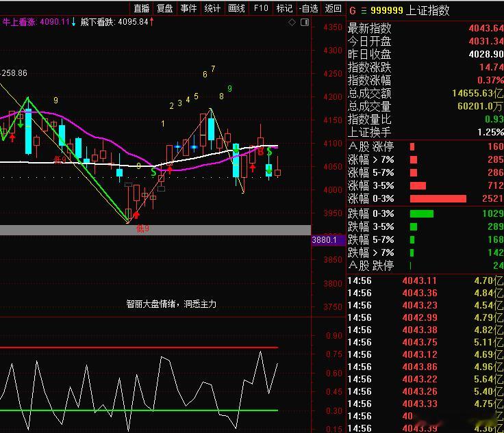This screenshot has width=504, height=433.
Task: Click the 0.75 sentiment axis label
Action: 334,354
